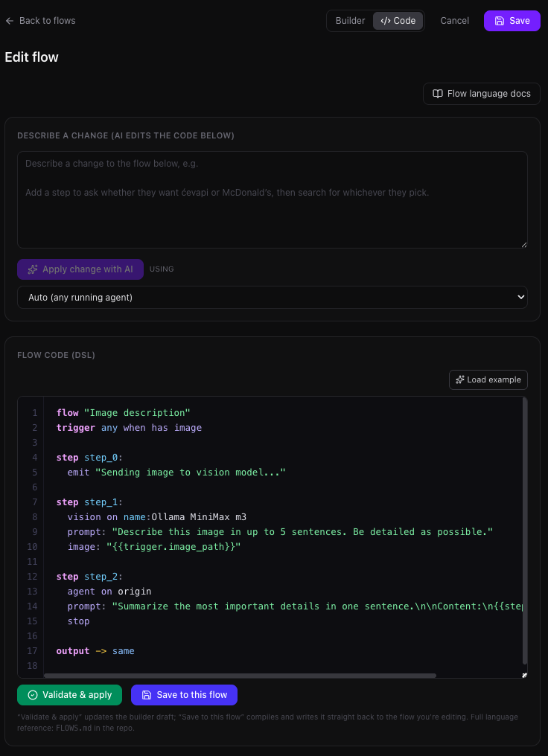Cancel editing the flow
548x756 pixels.
(454, 21)
